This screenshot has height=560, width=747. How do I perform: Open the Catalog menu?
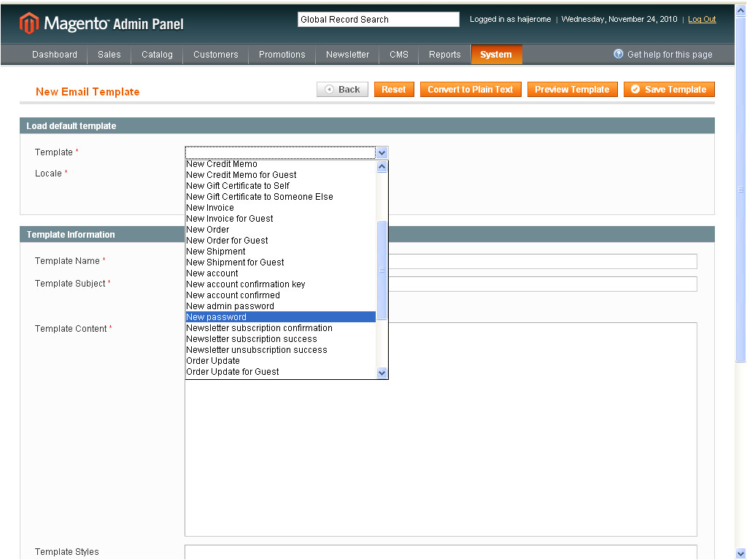pyautogui.click(x=157, y=54)
